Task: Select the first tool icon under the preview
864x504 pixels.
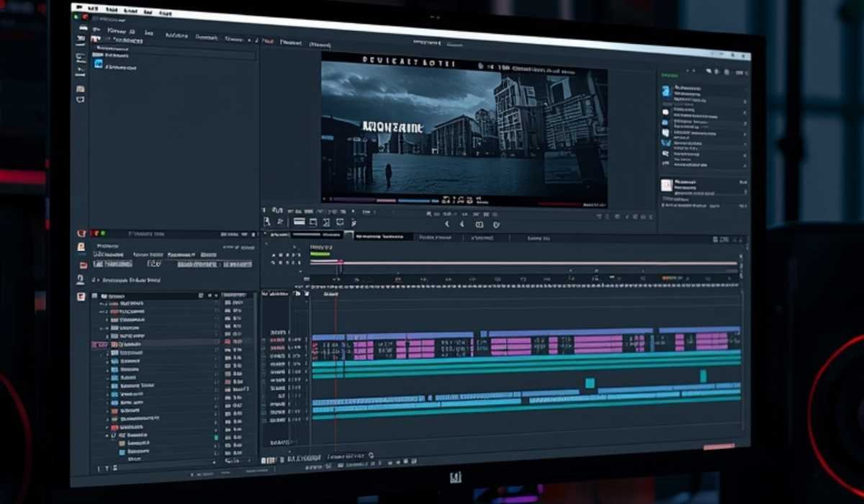Action: (x=267, y=222)
